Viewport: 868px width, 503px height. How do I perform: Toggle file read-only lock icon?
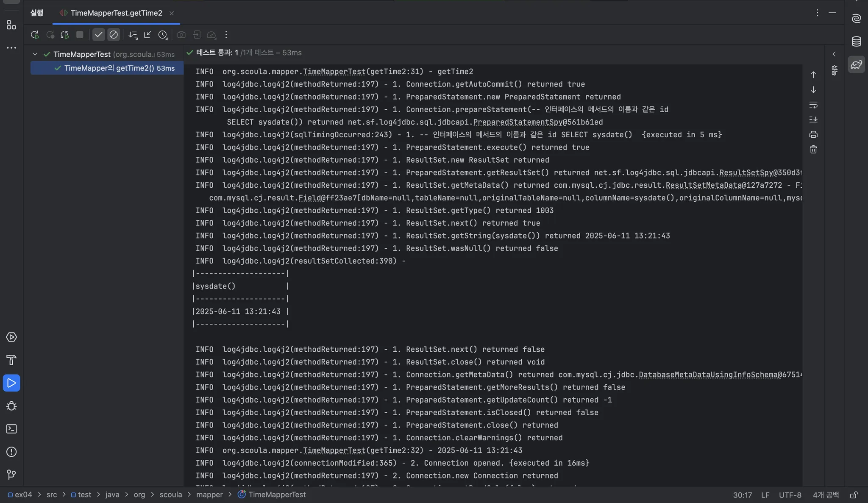coord(854,495)
